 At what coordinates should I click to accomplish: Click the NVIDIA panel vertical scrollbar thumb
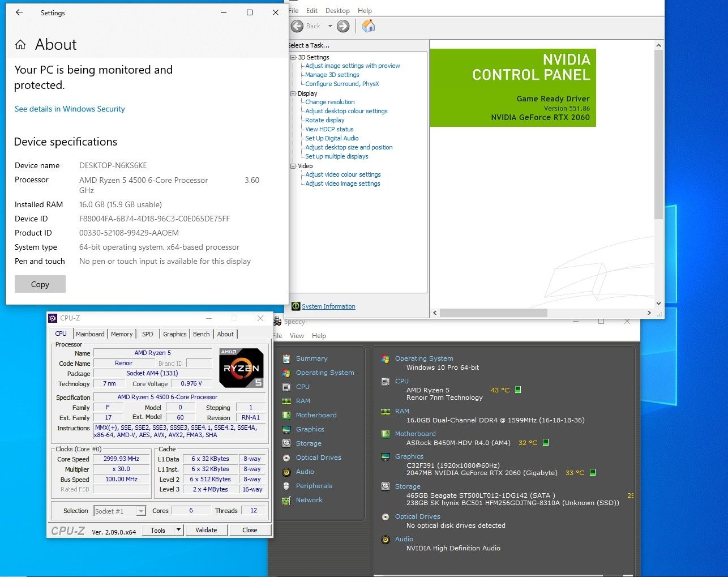(658, 134)
